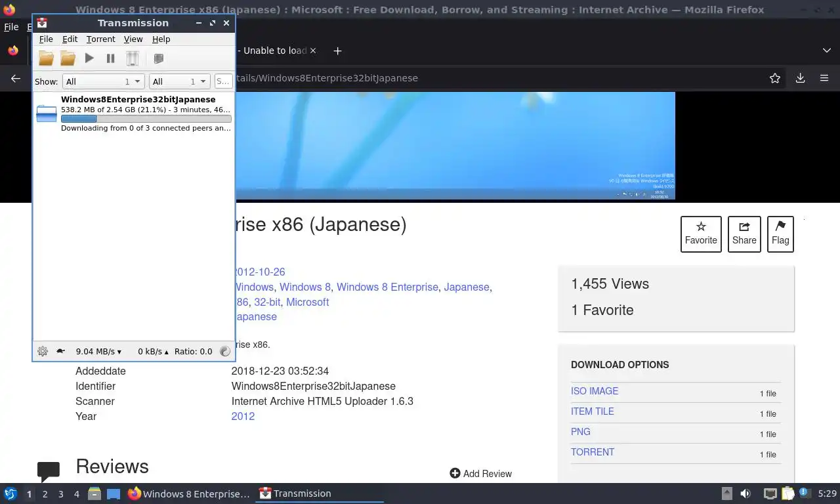Go back with Firefox back arrow
The width and height of the screenshot is (840, 504).
click(x=15, y=78)
